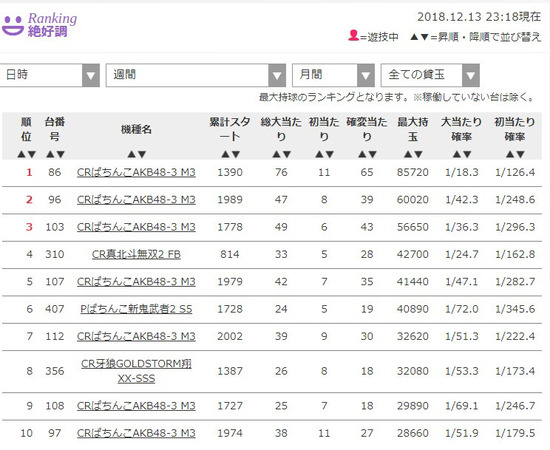Sort 初当たり確率 column descending with down arrow

coord(520,154)
